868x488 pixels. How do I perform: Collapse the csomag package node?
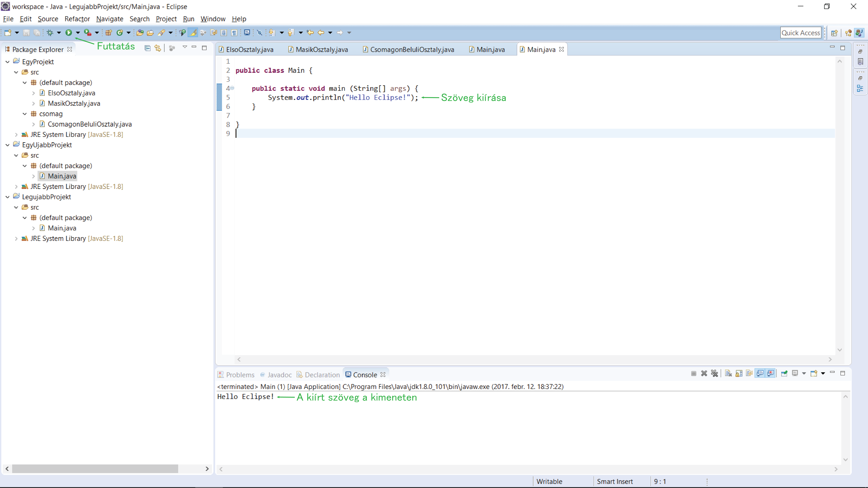click(x=25, y=114)
